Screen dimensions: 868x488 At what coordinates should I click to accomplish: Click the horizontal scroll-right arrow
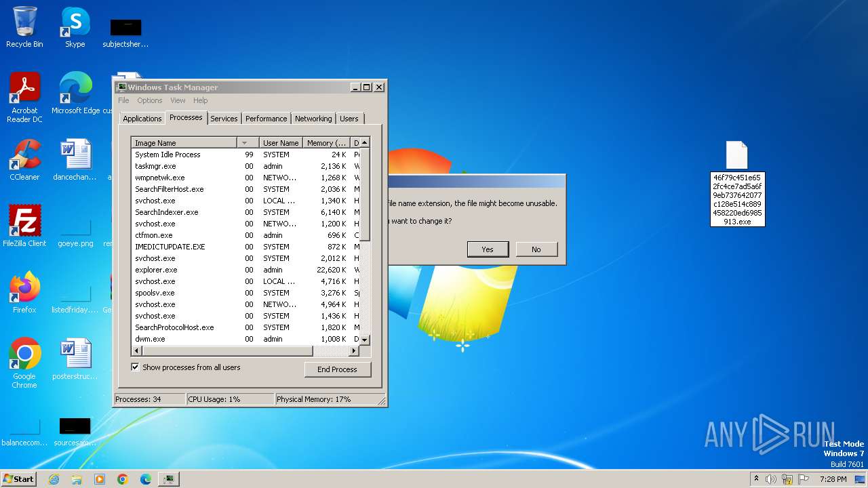[353, 350]
